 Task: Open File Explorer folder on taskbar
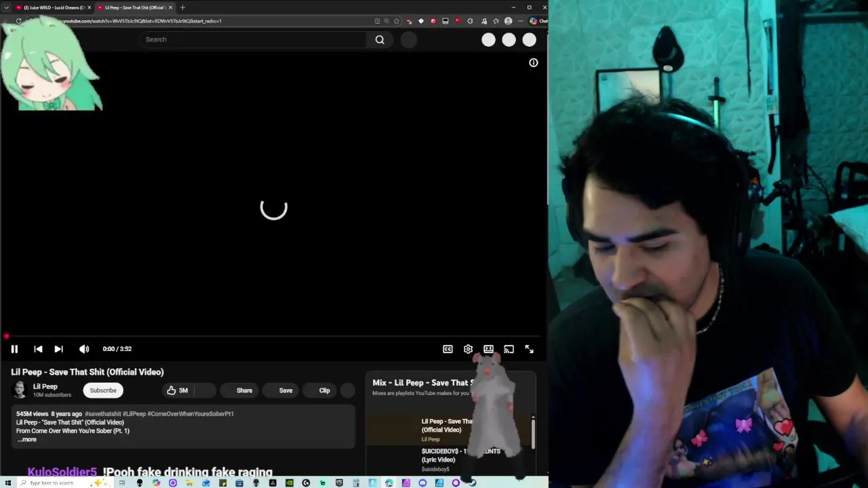click(189, 483)
